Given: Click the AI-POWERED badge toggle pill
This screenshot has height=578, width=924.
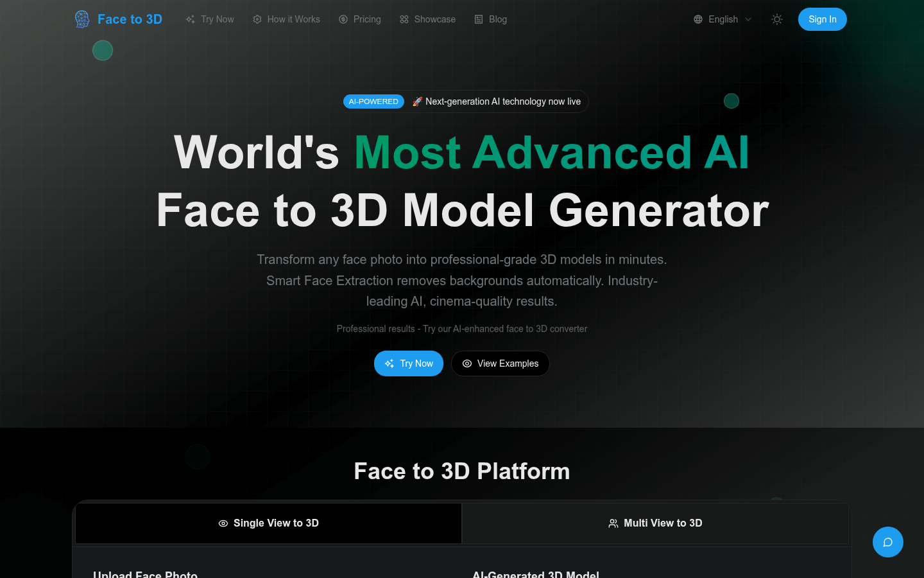Looking at the screenshot, I should [373, 101].
